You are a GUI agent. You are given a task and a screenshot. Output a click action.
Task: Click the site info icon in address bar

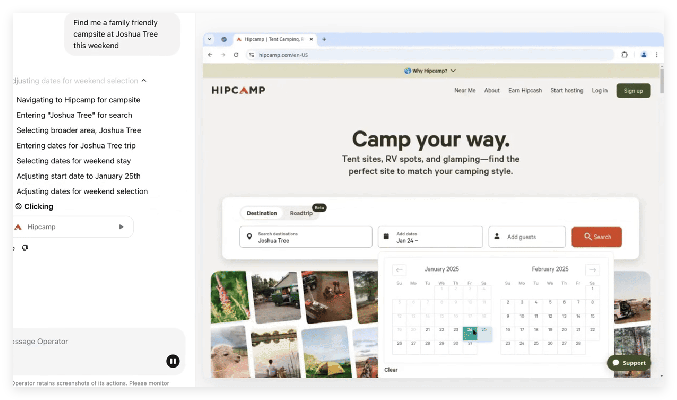(252, 55)
